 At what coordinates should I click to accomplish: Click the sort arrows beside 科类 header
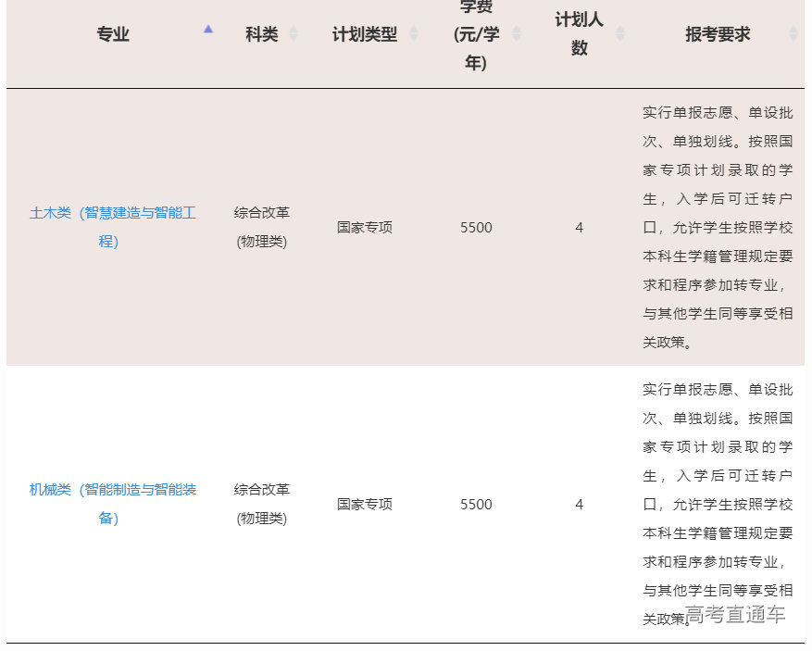point(294,34)
